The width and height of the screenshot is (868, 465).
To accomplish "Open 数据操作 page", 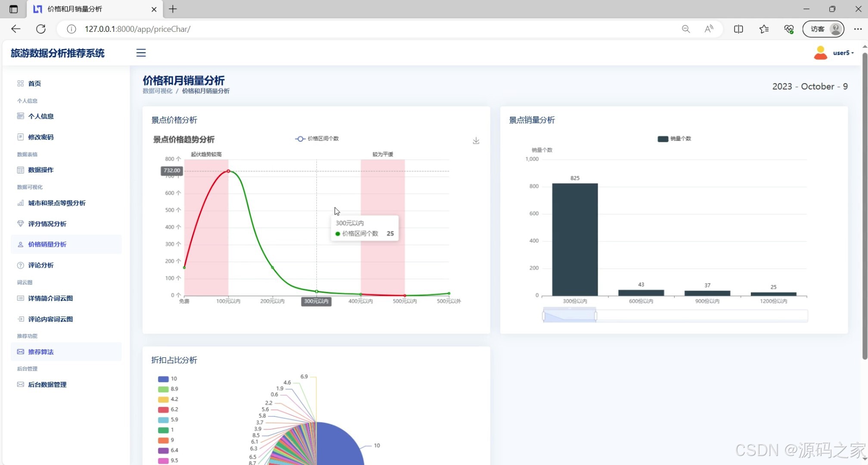I will pyautogui.click(x=41, y=170).
